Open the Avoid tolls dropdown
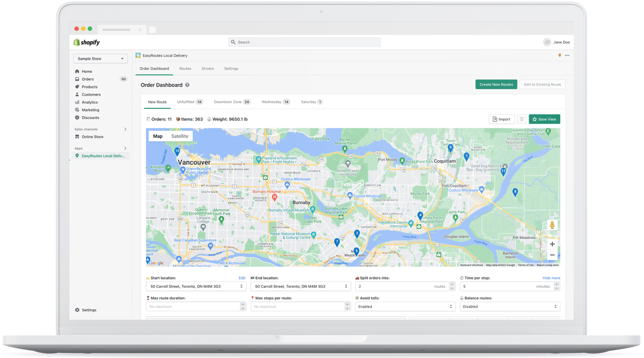The width and height of the screenshot is (644, 358). pyautogui.click(x=405, y=306)
